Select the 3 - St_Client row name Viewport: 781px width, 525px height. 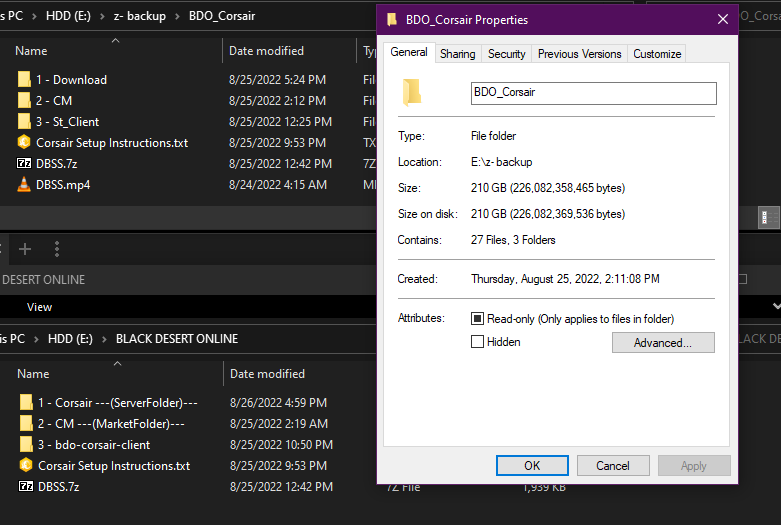coord(67,122)
